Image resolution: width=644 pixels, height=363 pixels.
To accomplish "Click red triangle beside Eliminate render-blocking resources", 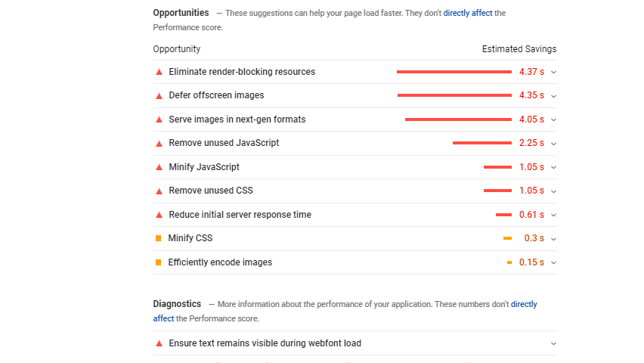I will [x=159, y=72].
